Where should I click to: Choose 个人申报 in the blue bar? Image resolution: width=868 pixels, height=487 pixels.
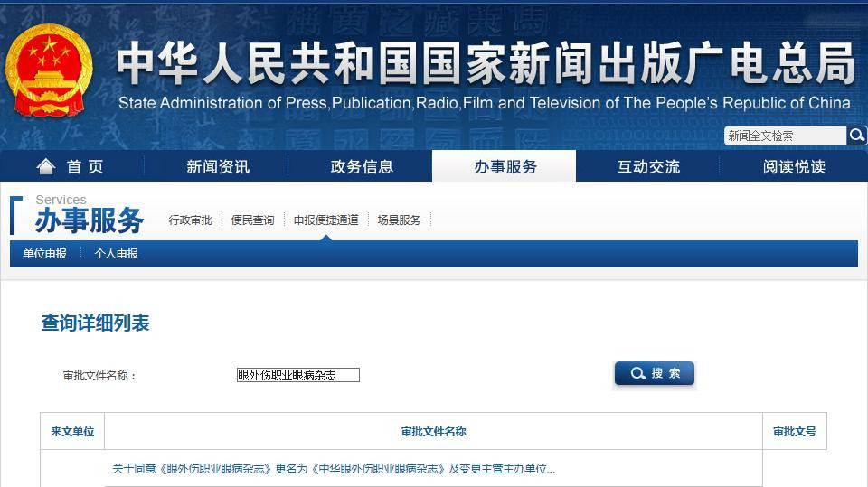tap(117, 254)
